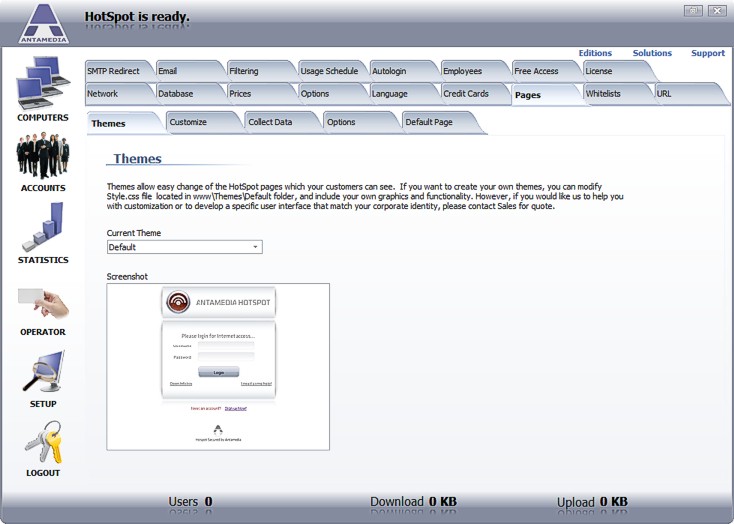Select the Language tab
Screen dimensions: 734x524
tap(402, 94)
